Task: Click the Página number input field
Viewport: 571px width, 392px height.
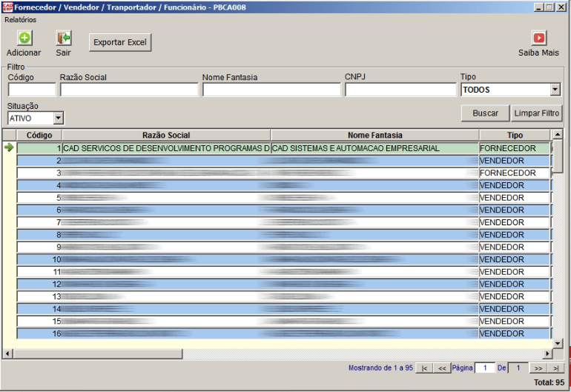Action: pos(485,368)
